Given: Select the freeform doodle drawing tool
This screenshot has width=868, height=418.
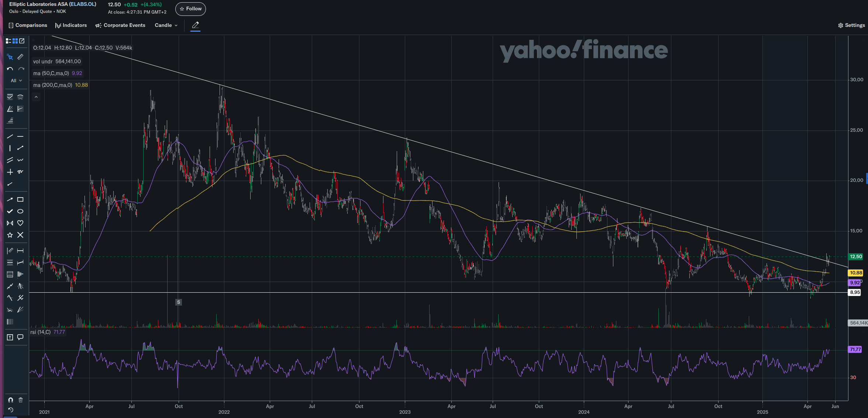Looking at the screenshot, I should point(20,172).
